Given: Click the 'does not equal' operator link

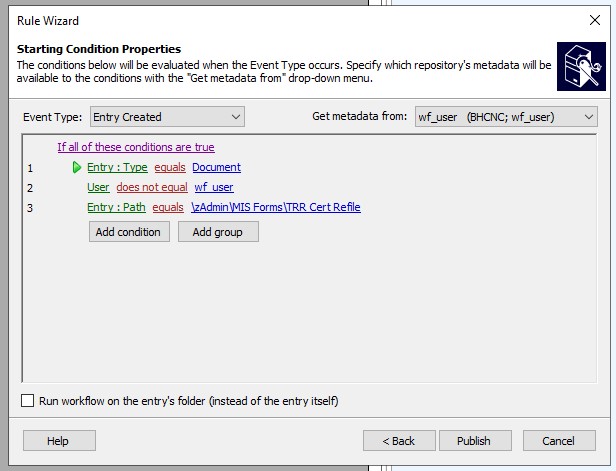Looking at the screenshot, I should [x=152, y=187].
